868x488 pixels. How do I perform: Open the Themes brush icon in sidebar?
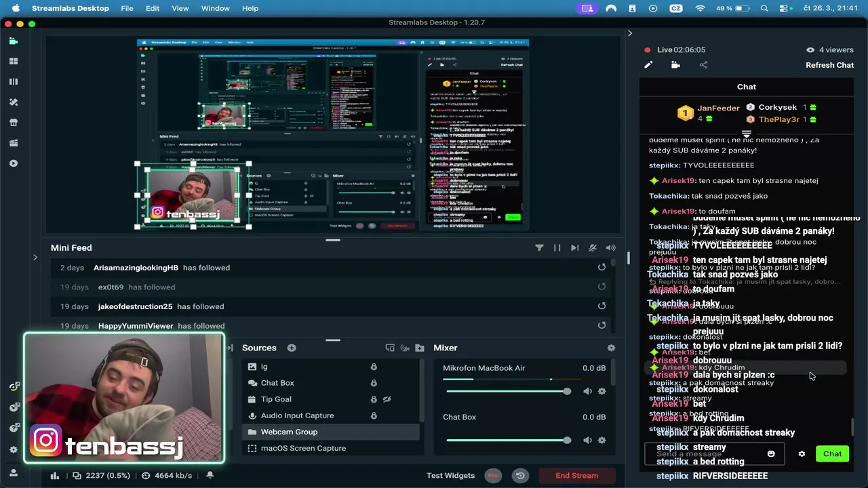[x=13, y=102]
